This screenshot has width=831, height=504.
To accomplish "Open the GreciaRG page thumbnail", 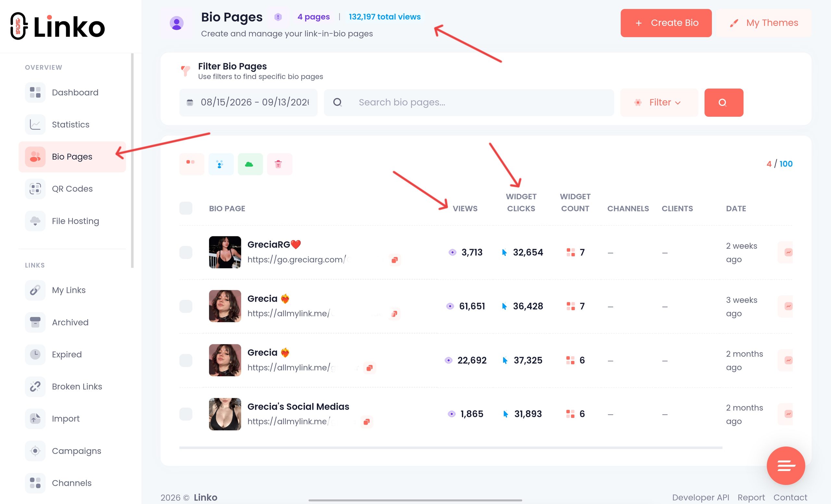I will click(x=225, y=252).
